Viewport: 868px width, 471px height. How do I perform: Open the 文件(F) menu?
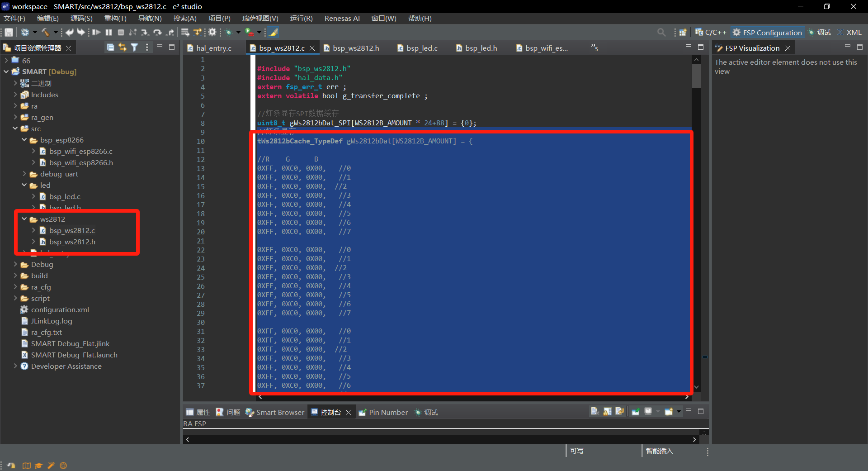14,19
